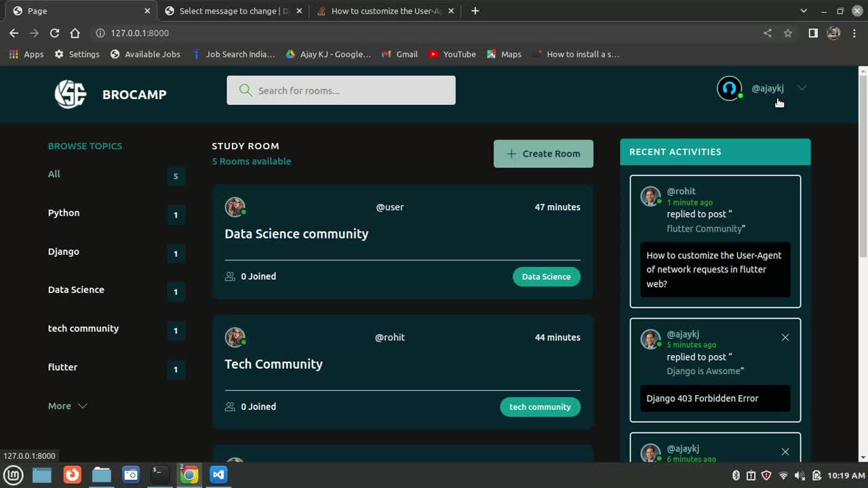Open the terminal from the taskbar
This screenshot has height=488, width=868.
159,474
